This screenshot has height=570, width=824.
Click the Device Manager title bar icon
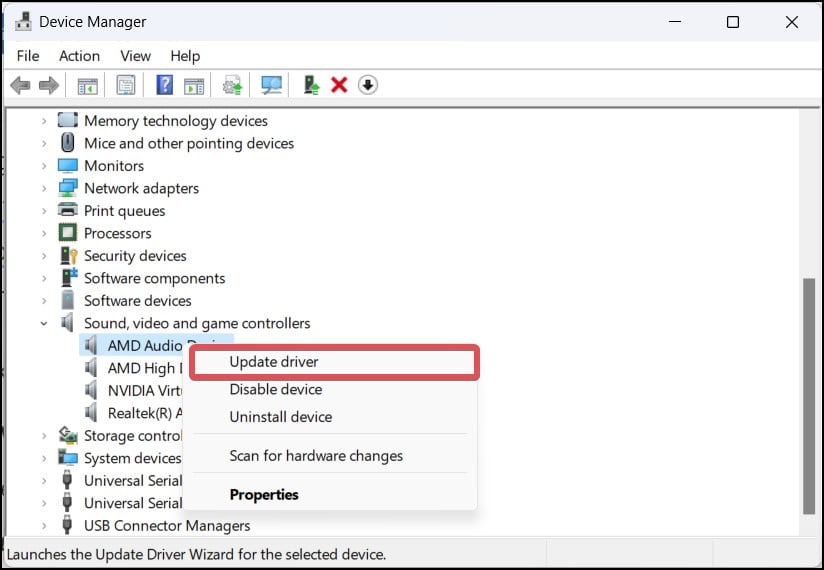coord(23,22)
